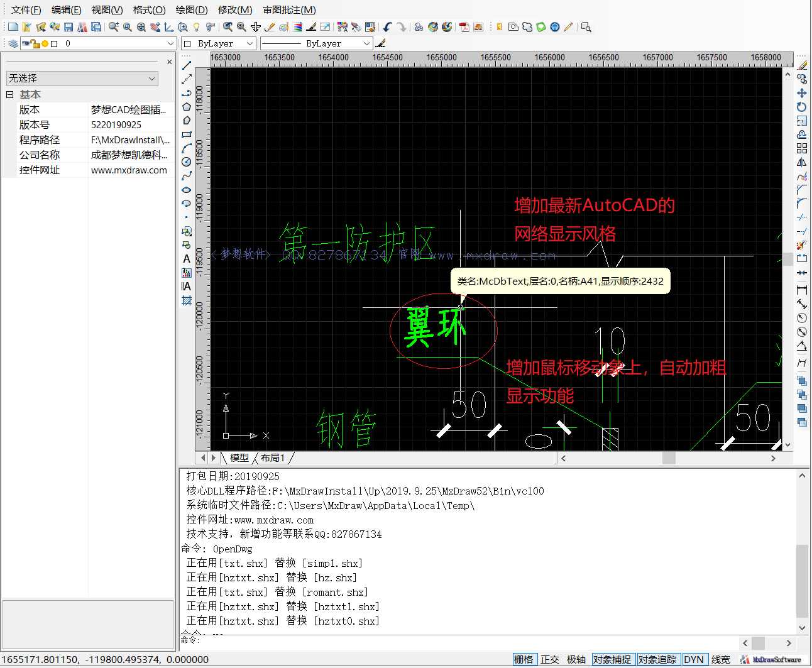Click the Explode tool icon
The height and width of the screenshot is (668, 812).
click(x=802, y=245)
